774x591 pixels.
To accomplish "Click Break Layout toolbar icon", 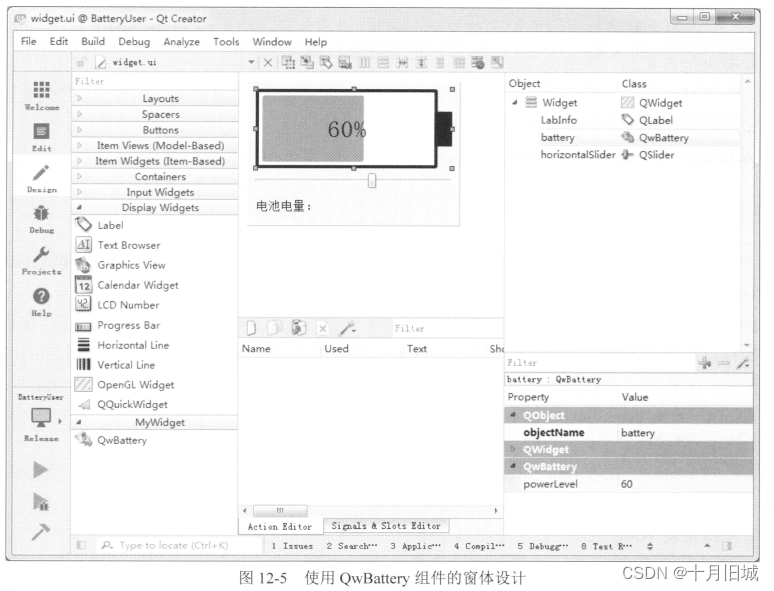I will [477, 63].
